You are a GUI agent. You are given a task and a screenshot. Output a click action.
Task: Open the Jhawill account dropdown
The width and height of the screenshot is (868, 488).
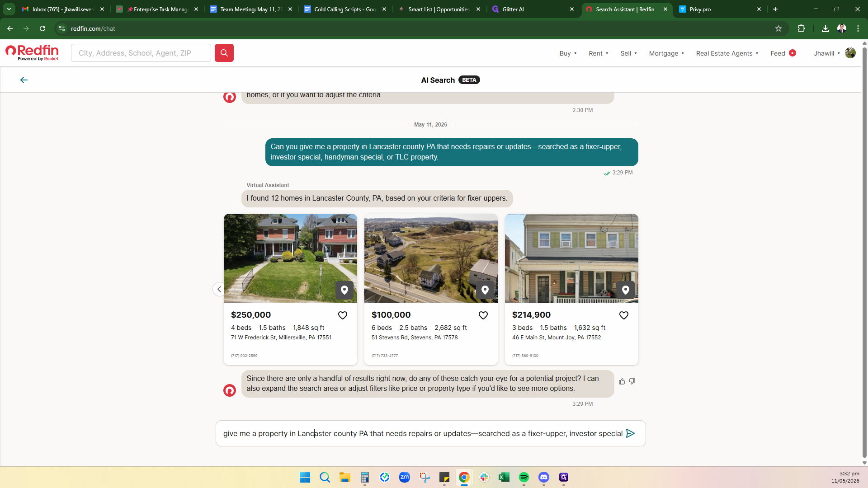pos(827,53)
